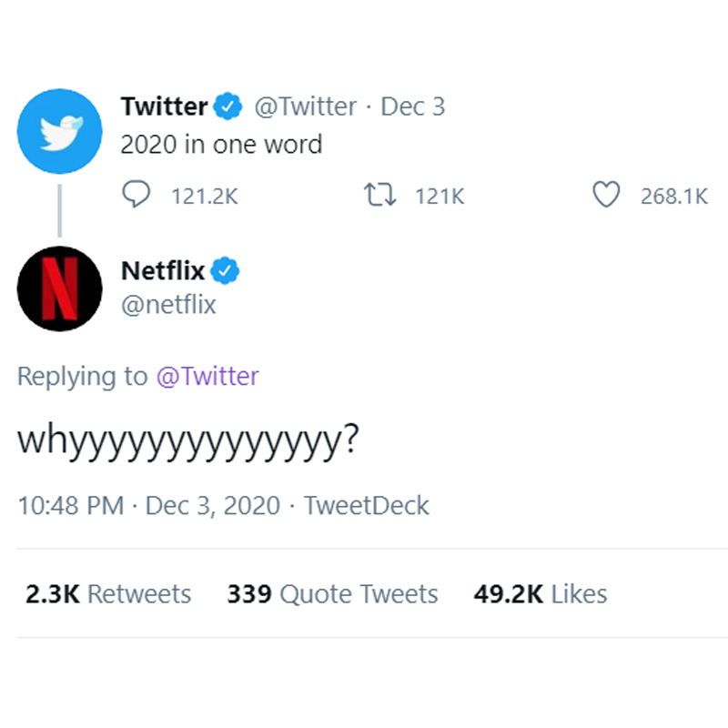
Task: Click the retweet icon showing 121K
Action: (380, 195)
